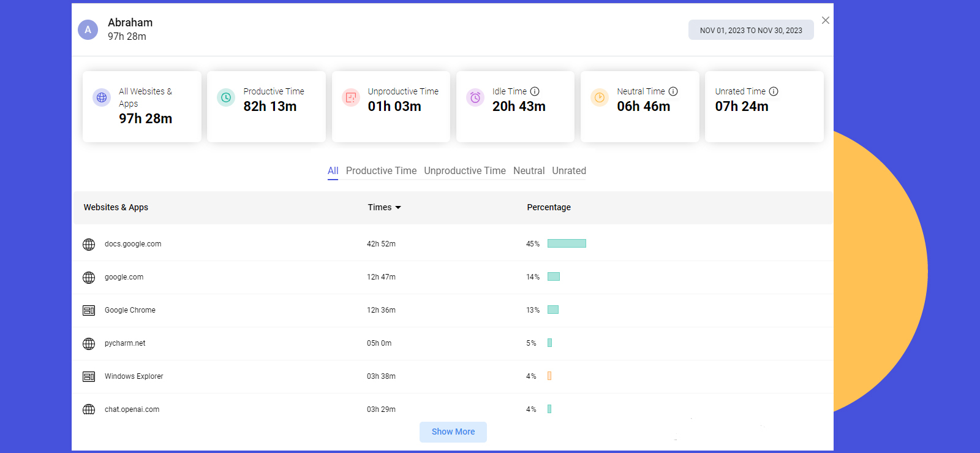
Task: Click the All Websites & Apps 97h 28m card
Action: click(142, 107)
